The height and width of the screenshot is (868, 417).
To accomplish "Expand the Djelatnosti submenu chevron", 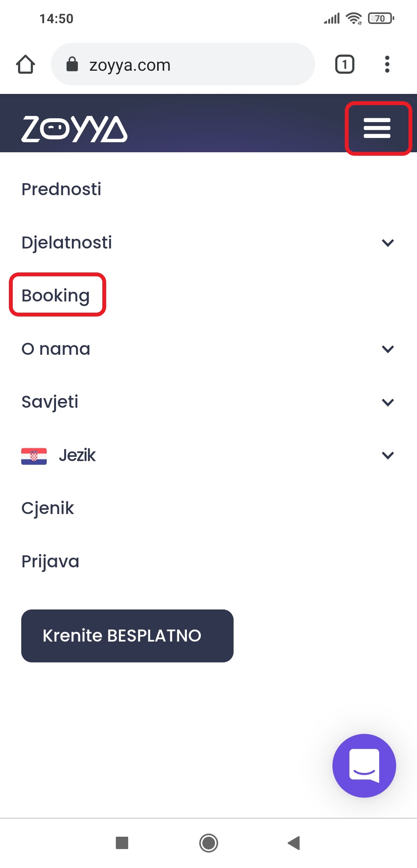I will tap(388, 243).
